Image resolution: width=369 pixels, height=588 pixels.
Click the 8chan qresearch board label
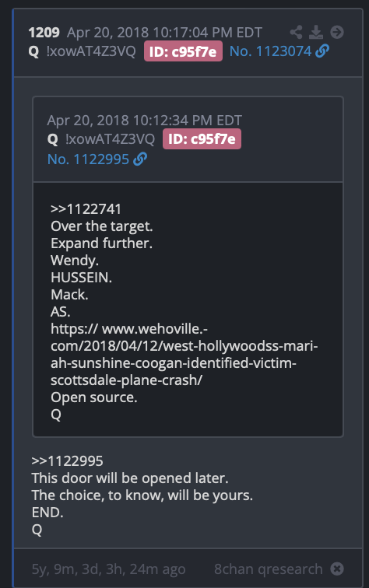(269, 569)
